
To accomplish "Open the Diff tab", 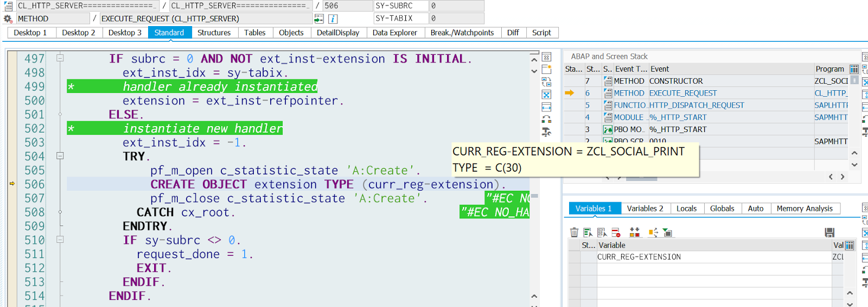I will coord(513,33).
